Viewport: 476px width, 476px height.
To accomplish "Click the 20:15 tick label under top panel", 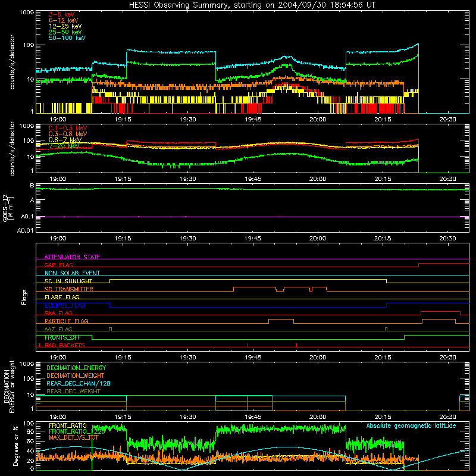I will (383, 120).
